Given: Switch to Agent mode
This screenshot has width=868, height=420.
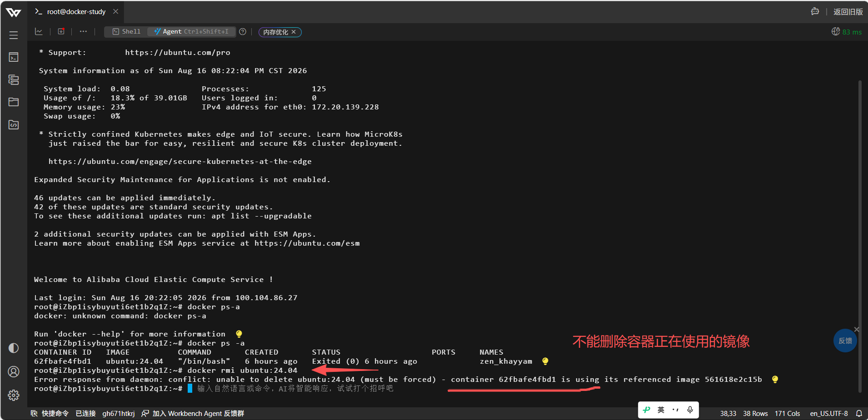Looking at the screenshot, I should coord(191,31).
